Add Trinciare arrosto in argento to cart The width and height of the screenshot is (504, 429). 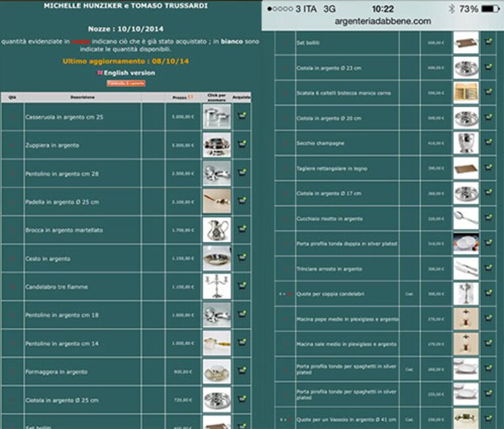(x=488, y=267)
